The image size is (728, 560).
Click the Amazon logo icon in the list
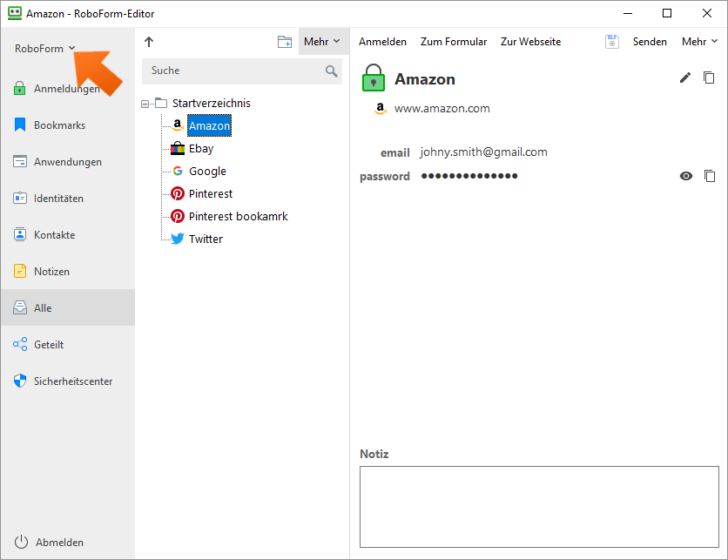click(x=178, y=125)
